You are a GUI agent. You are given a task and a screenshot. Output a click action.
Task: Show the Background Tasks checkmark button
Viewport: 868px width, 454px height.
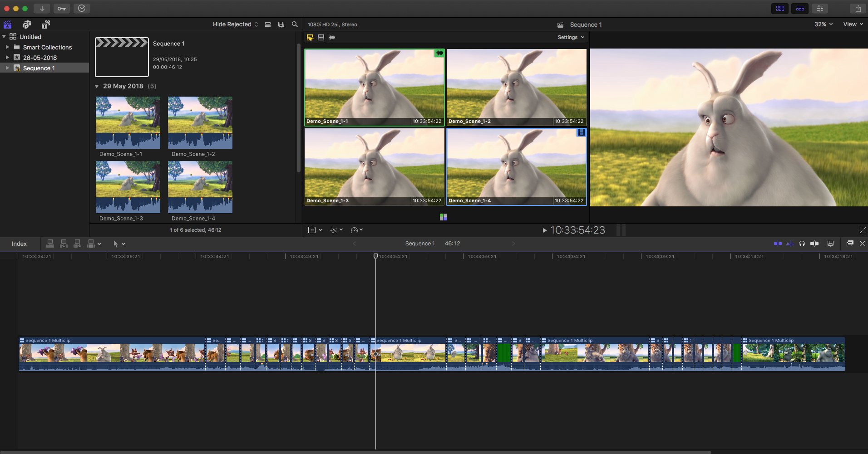coord(82,8)
